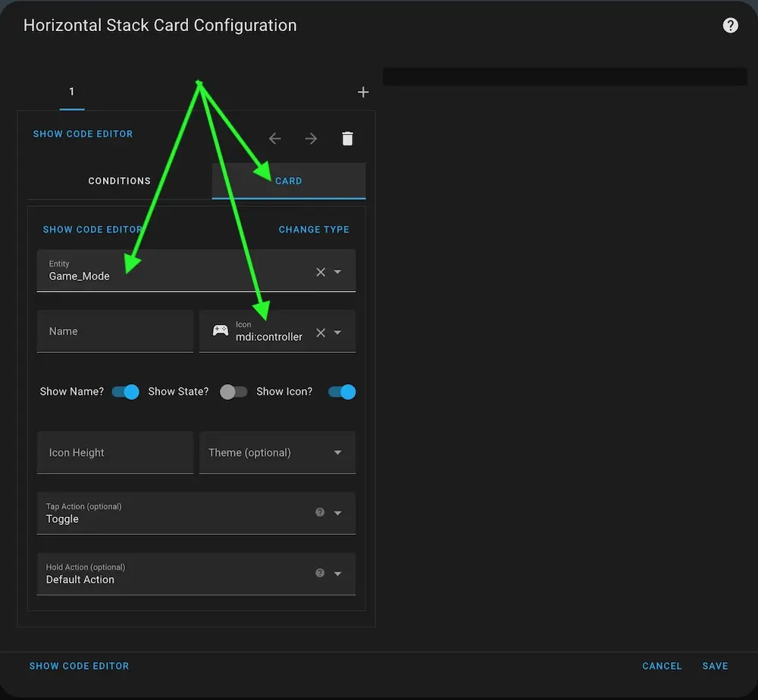The height and width of the screenshot is (700, 758).
Task: Click into the Icon Height field
Action: tap(115, 453)
